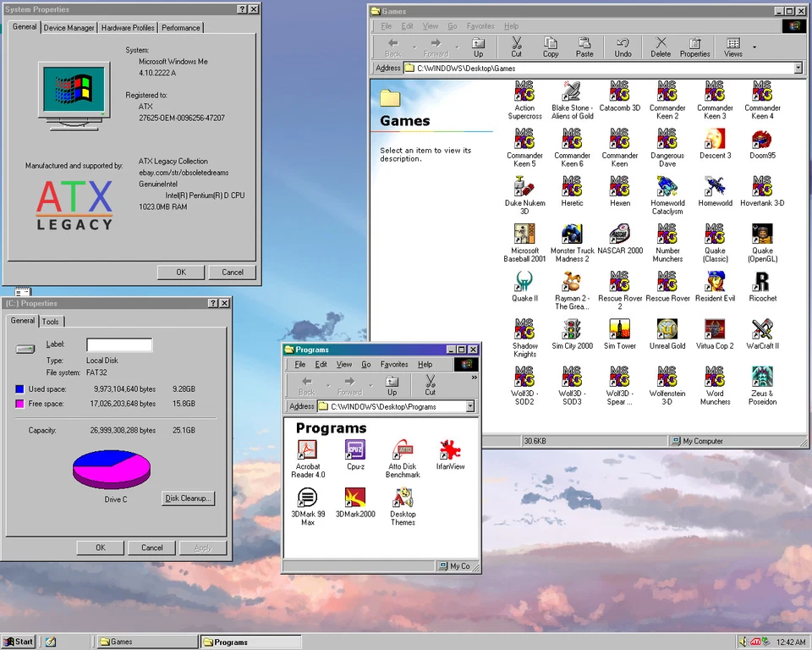Image resolution: width=812 pixels, height=650 pixels.
Task: Launch Cpu-z utility
Action: (355, 450)
